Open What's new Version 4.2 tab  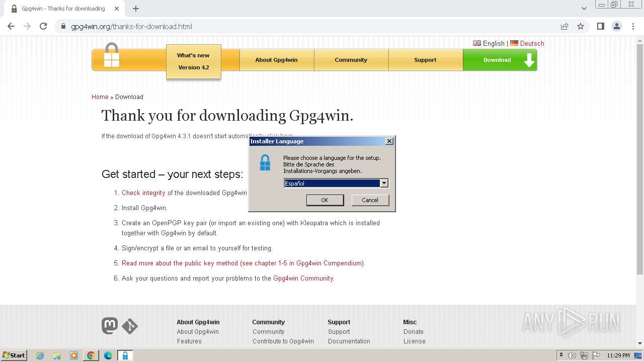coord(194,61)
